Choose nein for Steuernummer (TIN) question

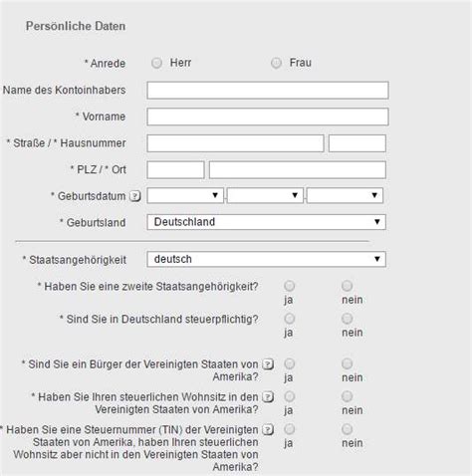pyautogui.click(x=347, y=429)
